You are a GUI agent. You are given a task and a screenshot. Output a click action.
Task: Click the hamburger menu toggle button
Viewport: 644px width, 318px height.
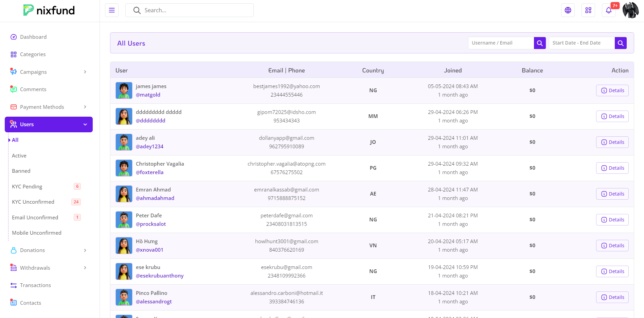click(112, 10)
